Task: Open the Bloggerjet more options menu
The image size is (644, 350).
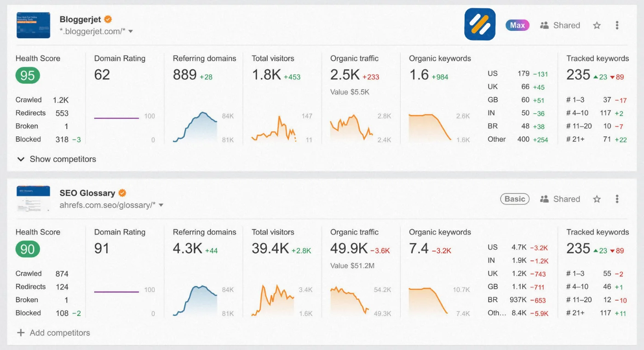Action: 617,25
